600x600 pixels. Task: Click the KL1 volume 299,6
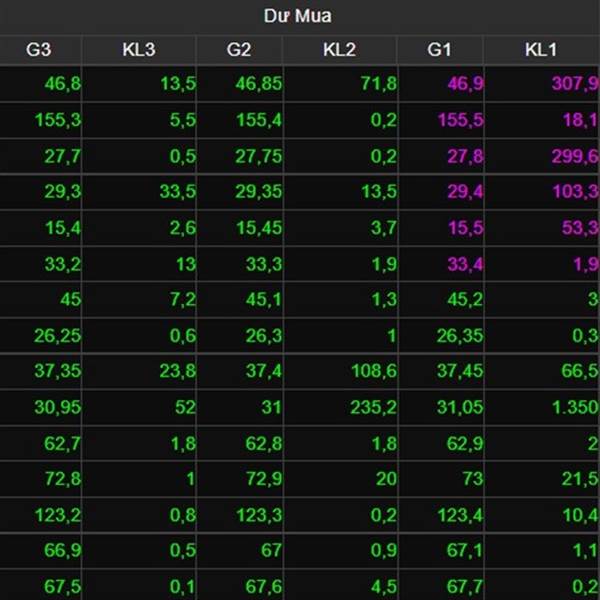575,156
